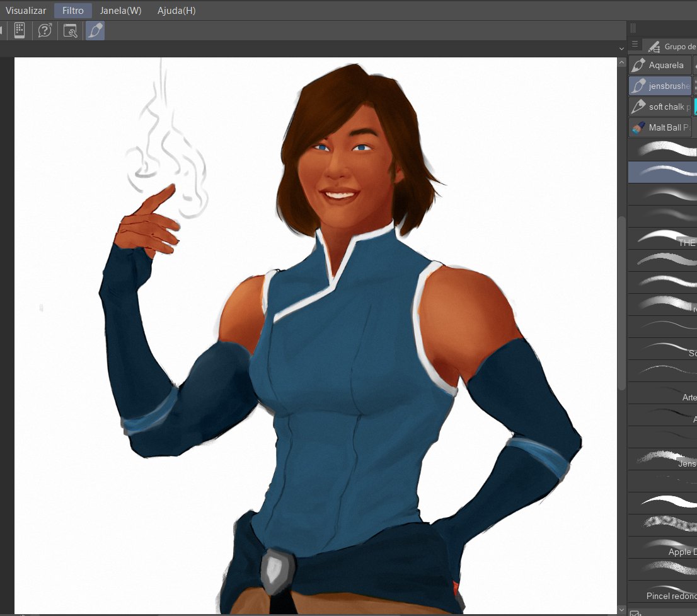Choose the Pincel redondo brush preset
The width and height of the screenshot is (697, 616).
point(662,591)
